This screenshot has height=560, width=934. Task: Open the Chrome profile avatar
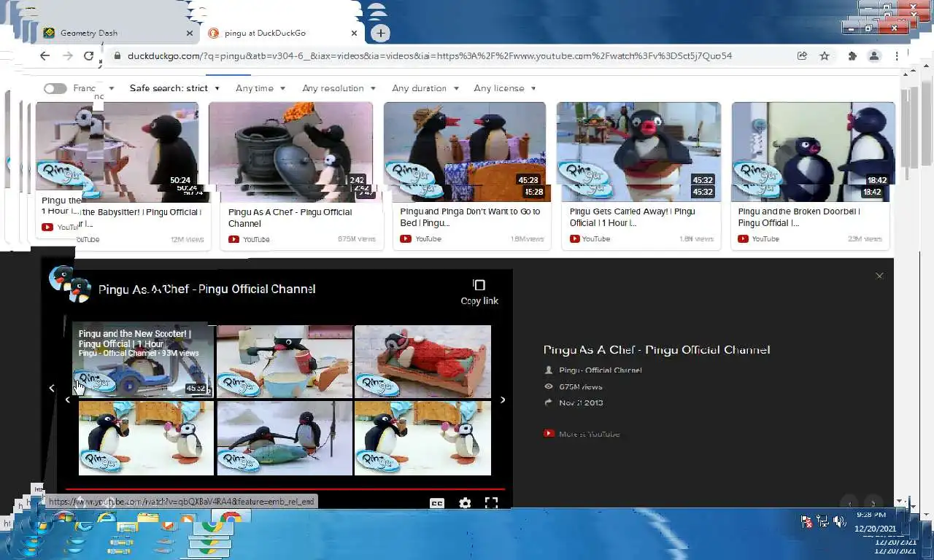pos(873,56)
